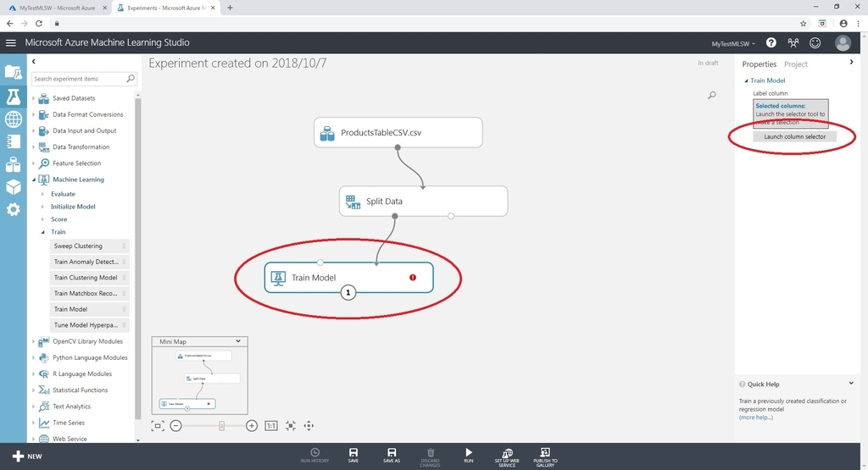Select the ProductsTableCSV.csv dataset node
868x470 pixels.
tap(398, 132)
